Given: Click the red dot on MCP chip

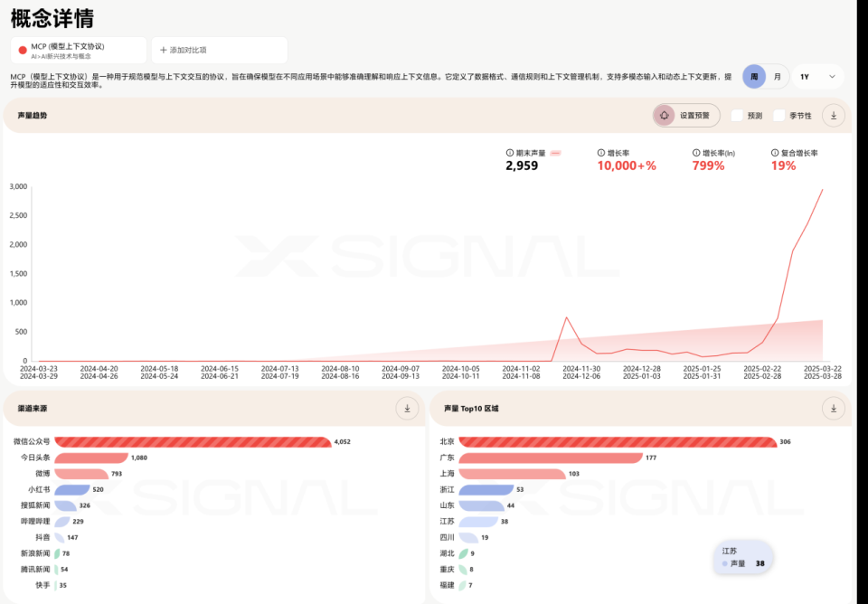Looking at the screenshot, I should (23, 51).
